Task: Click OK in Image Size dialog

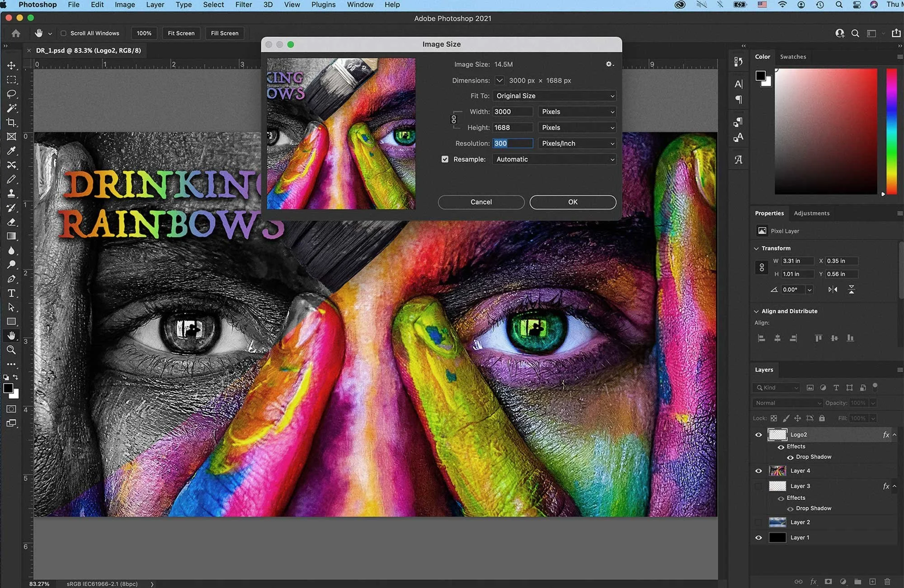Action: [572, 202]
